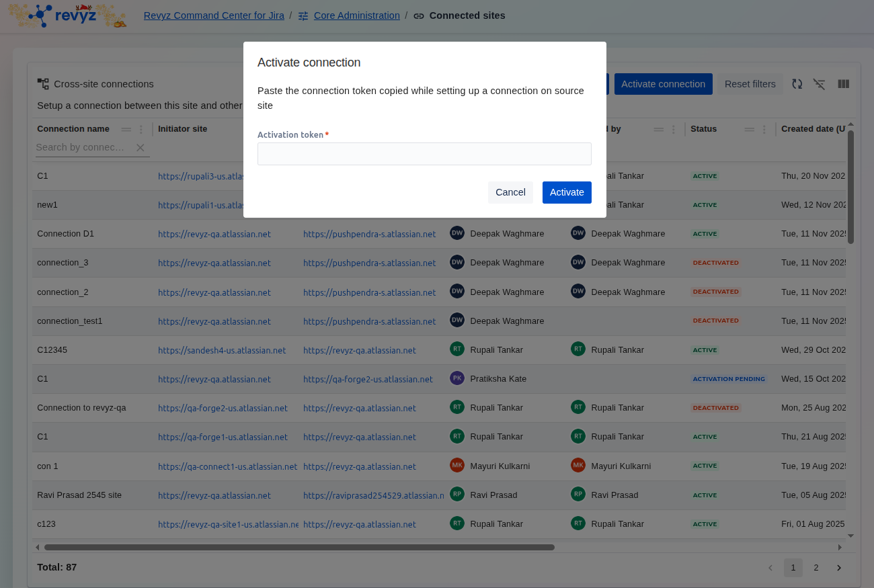874x588 pixels.
Task: Go to page 2 of connections
Action: tap(816, 568)
